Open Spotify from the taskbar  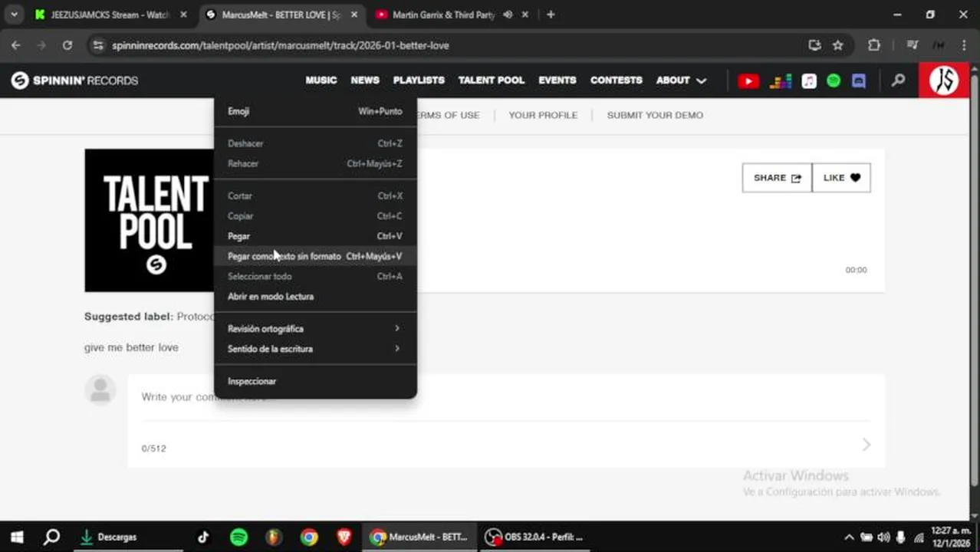tap(238, 537)
